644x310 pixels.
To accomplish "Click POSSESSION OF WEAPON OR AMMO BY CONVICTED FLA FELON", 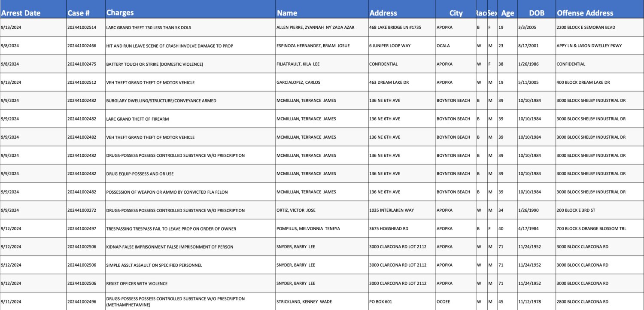I will 190,192.
